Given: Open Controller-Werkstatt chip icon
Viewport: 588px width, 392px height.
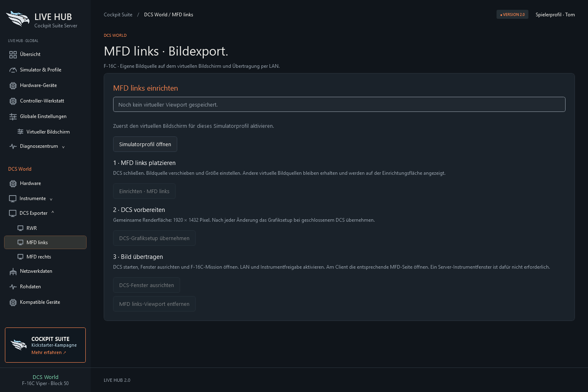Looking at the screenshot, I should pyautogui.click(x=13, y=101).
